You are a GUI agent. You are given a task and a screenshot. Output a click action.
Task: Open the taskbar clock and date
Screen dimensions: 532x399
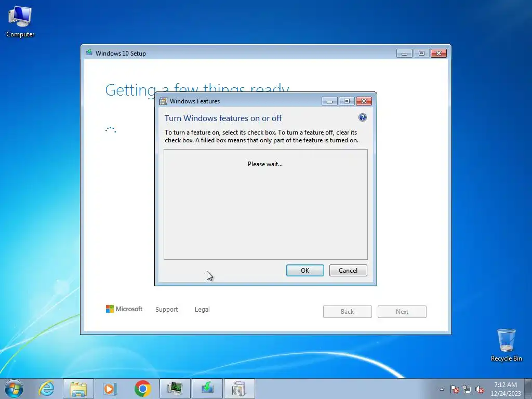point(506,389)
